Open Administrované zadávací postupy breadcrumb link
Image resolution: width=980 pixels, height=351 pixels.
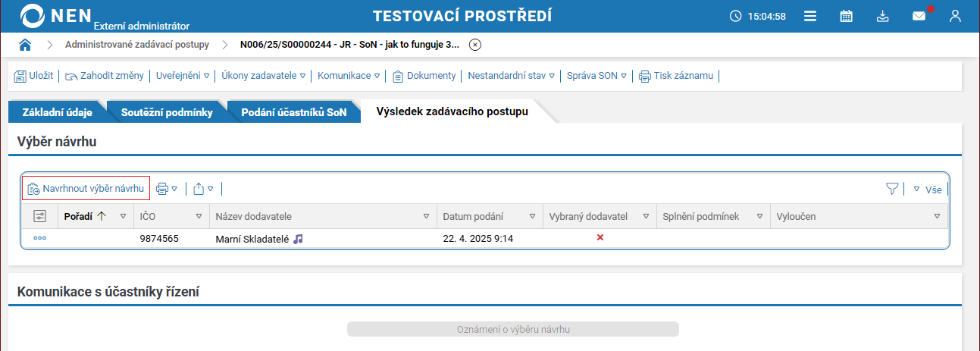pyautogui.click(x=137, y=45)
